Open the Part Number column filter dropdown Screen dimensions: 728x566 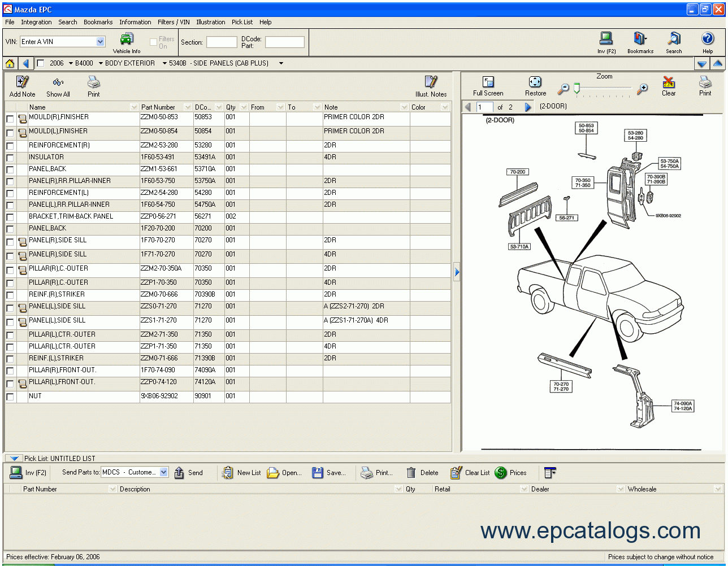(x=188, y=107)
